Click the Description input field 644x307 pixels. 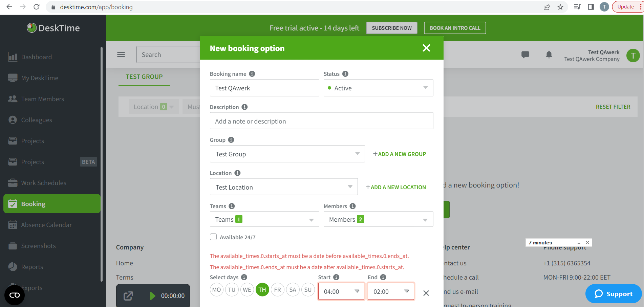click(321, 121)
